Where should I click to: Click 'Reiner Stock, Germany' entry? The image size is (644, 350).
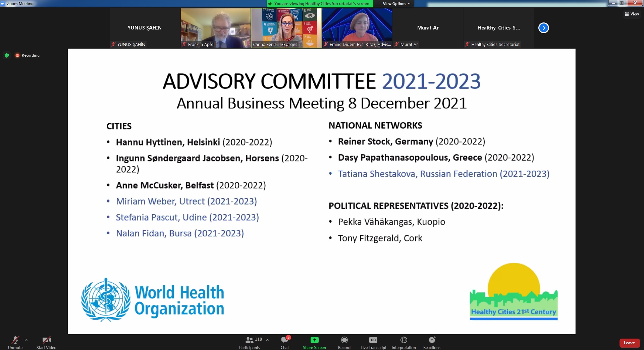412,141
